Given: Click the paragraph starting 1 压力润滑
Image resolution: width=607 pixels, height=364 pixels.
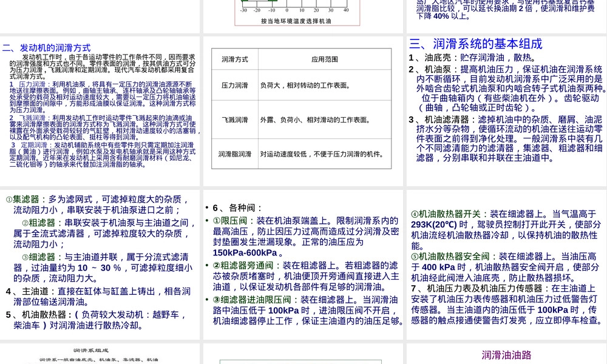Looking at the screenshot, I should pyautogui.click(x=102, y=96).
